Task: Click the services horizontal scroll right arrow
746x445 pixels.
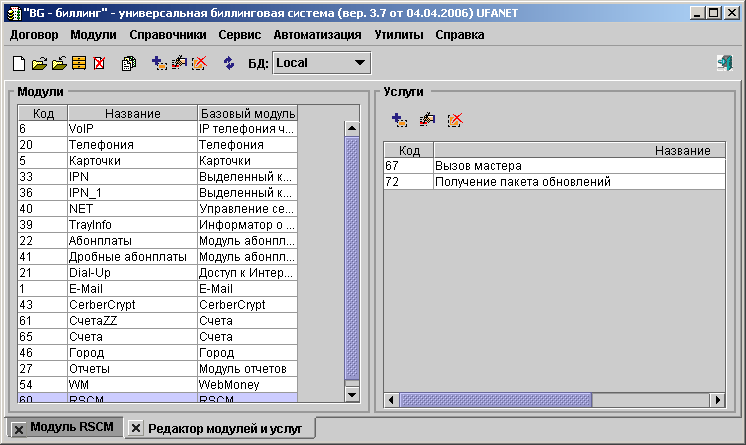Action: coord(717,400)
